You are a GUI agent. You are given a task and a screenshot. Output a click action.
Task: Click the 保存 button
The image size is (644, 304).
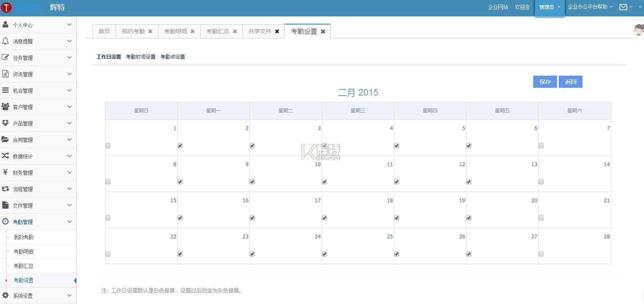545,82
